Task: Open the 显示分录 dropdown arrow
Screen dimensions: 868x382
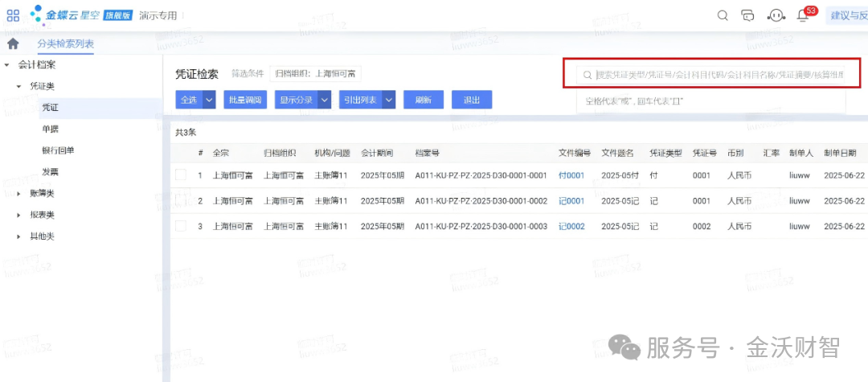Action: 325,100
